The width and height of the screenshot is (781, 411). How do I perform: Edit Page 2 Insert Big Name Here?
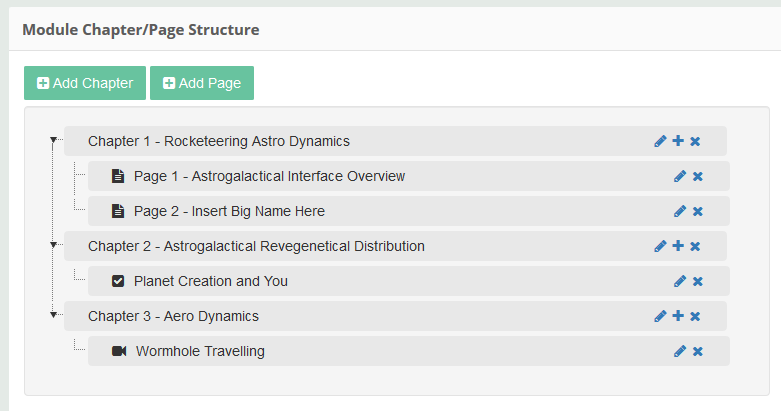680,211
